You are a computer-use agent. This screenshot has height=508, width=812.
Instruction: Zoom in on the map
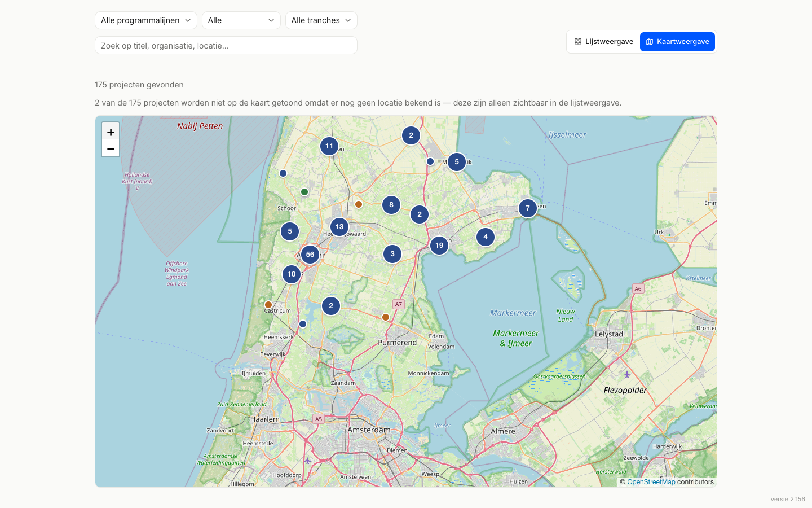(111, 132)
